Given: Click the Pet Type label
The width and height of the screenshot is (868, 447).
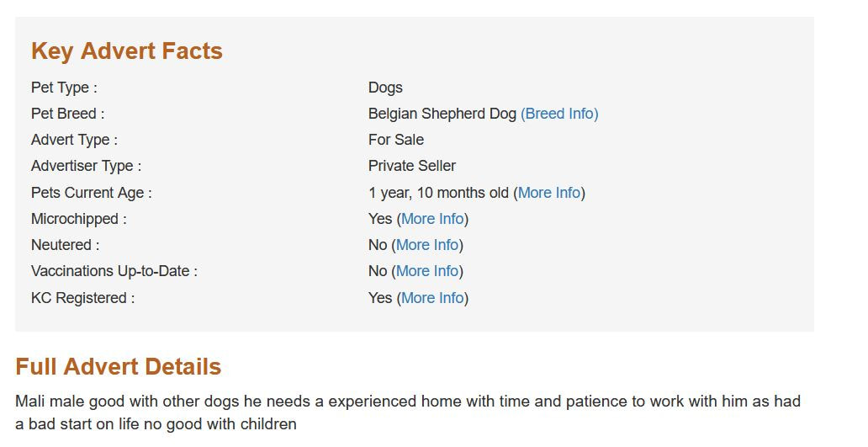Looking at the screenshot, I should 64,88.
